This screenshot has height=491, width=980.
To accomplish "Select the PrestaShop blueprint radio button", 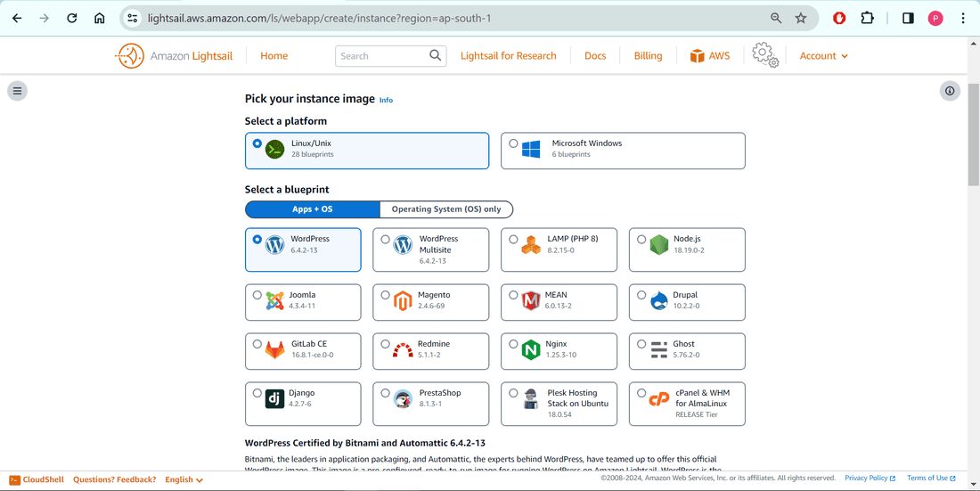I will point(385,394).
